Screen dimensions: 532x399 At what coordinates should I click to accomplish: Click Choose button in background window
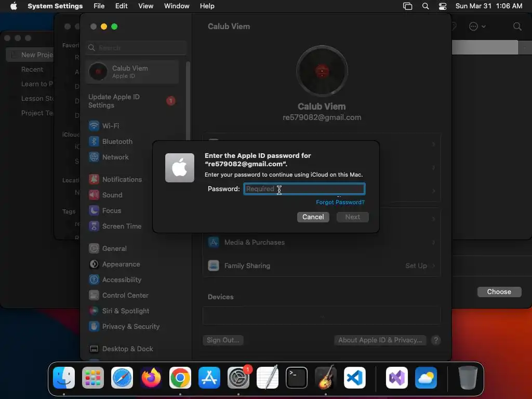(499, 292)
